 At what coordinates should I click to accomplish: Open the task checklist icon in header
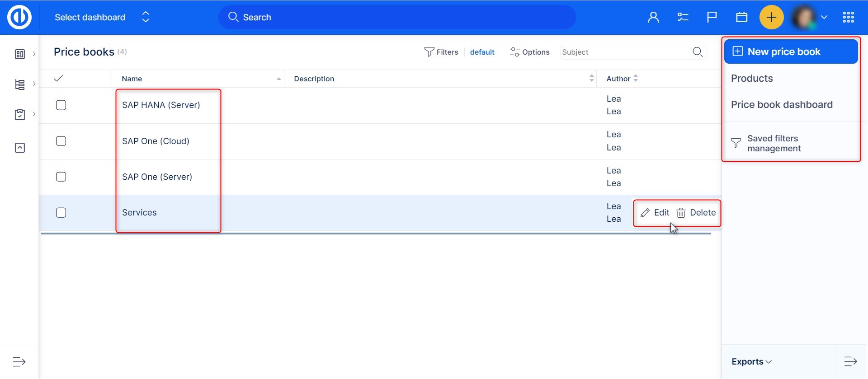pyautogui.click(x=683, y=17)
